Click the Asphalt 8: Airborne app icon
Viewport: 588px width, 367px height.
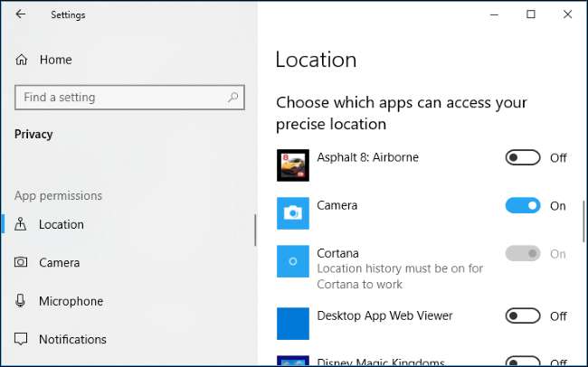pos(292,165)
